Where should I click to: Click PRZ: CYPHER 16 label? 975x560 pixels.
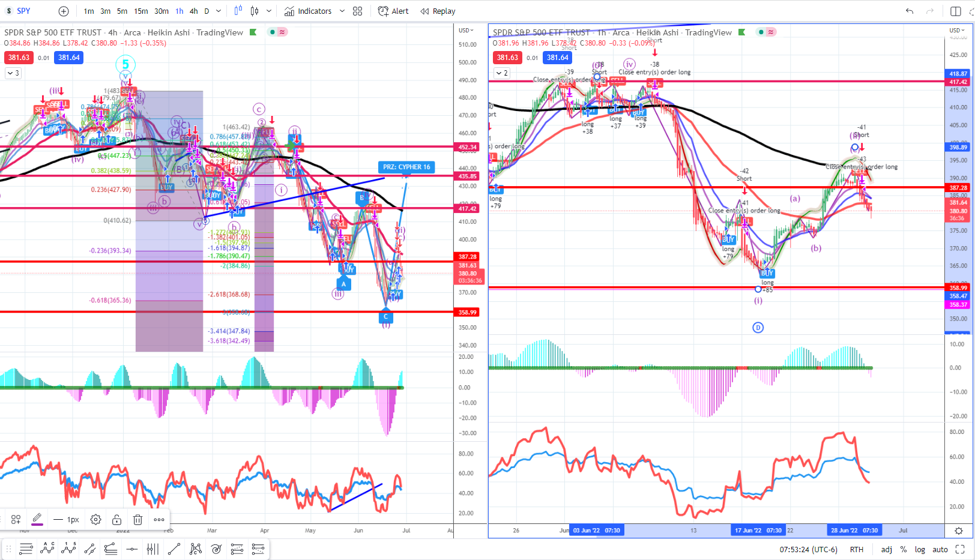406,167
